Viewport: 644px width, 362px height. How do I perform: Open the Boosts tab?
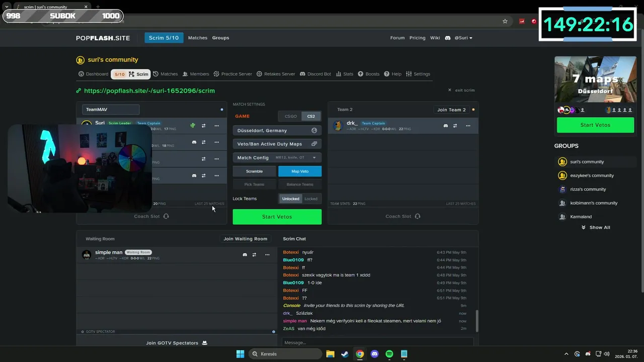[369, 74]
